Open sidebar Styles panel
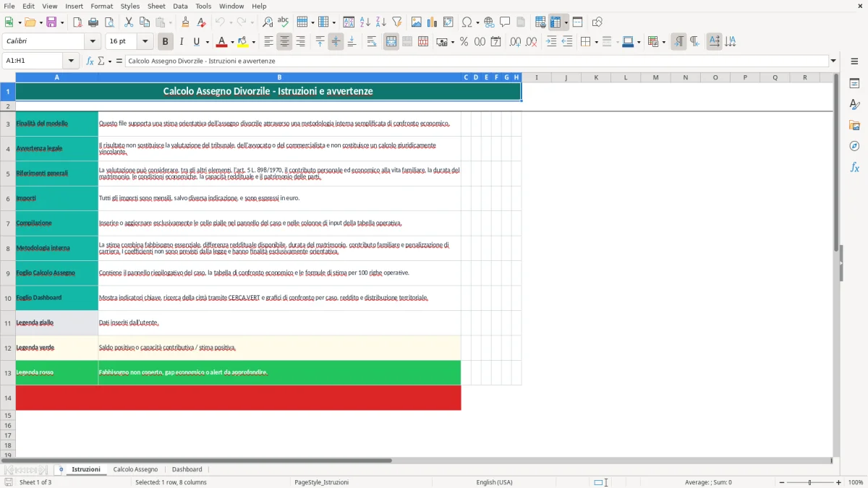 point(854,104)
